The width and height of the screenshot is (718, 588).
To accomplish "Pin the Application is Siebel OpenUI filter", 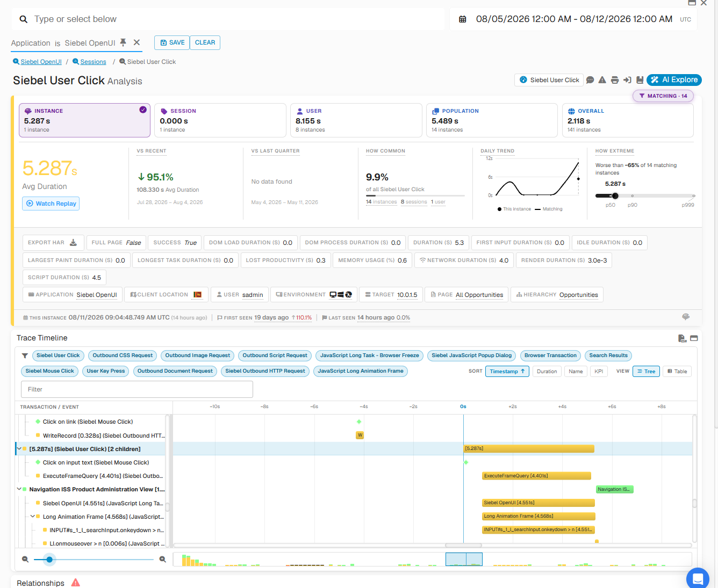I will 123,42.
